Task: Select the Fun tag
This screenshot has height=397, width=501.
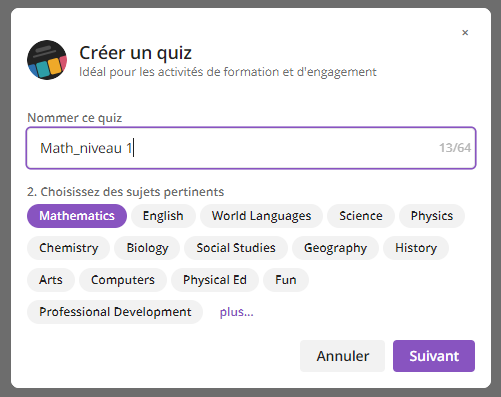Action: tap(286, 280)
